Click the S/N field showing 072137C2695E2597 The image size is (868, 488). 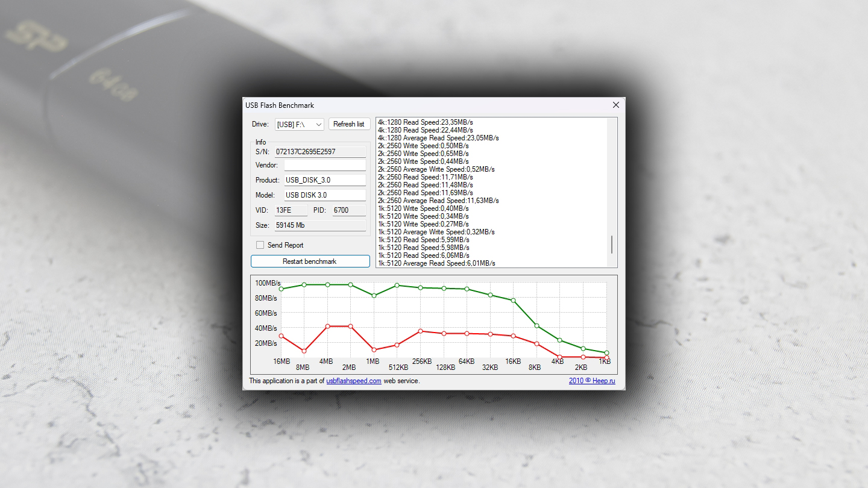[x=320, y=152]
